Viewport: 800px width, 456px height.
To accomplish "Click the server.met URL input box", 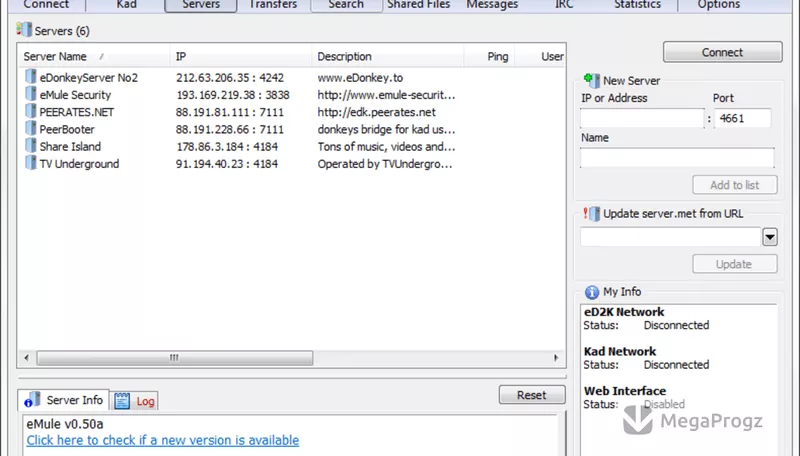I will click(x=670, y=237).
